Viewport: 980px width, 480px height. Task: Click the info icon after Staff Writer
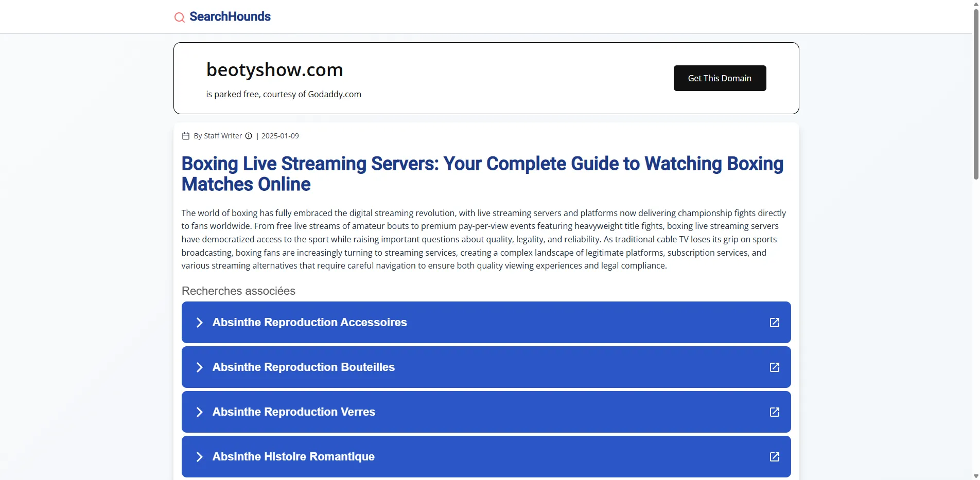coord(249,136)
